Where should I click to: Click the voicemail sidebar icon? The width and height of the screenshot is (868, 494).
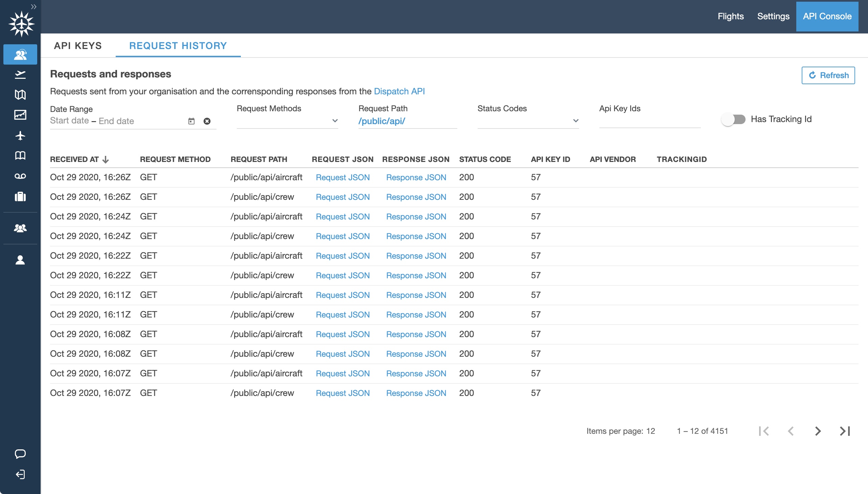coord(20,176)
